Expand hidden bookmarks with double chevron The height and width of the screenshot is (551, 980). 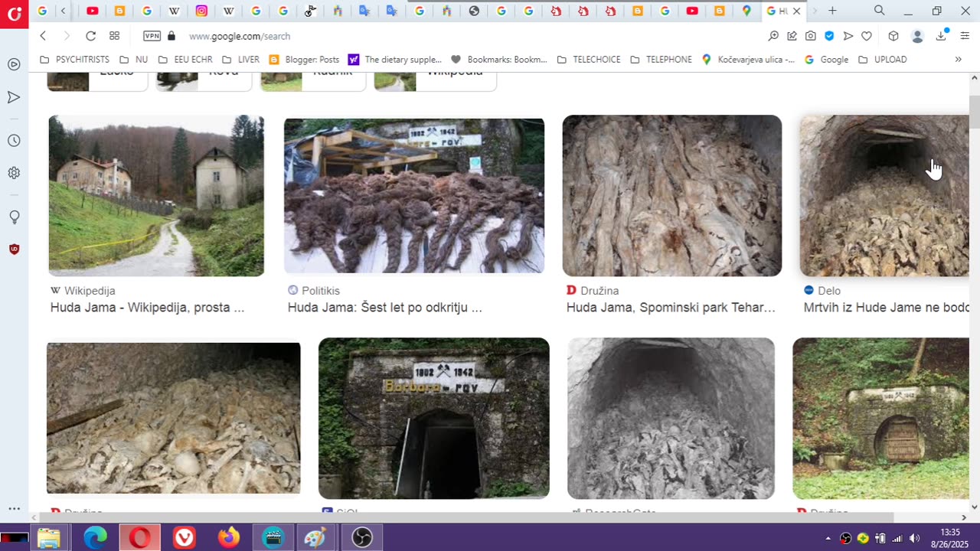(958, 59)
